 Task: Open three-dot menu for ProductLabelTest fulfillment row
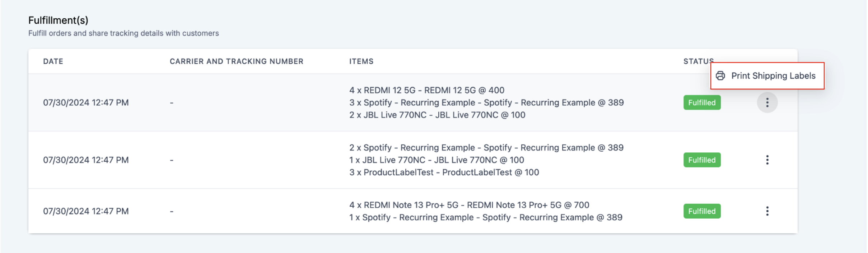coord(767,160)
